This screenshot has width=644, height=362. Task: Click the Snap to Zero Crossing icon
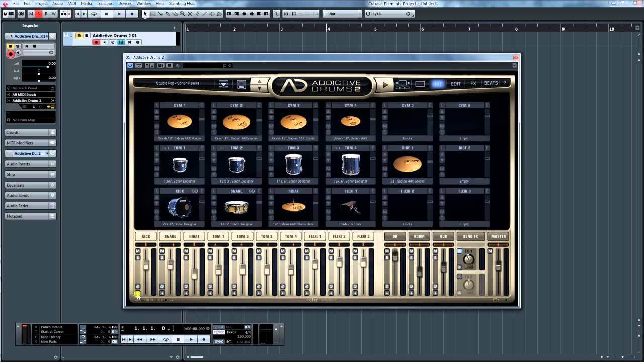pyautogui.click(x=276, y=14)
